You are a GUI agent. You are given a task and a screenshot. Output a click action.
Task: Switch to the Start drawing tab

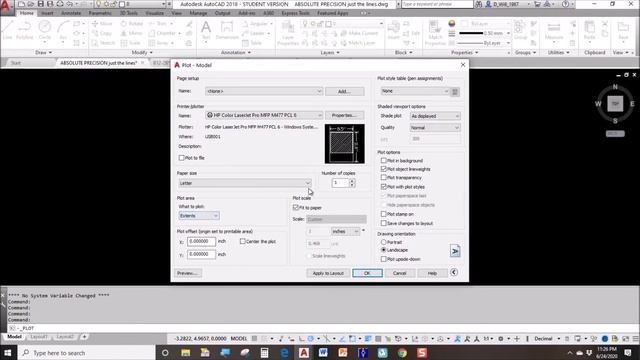pyautogui.click(x=16, y=63)
